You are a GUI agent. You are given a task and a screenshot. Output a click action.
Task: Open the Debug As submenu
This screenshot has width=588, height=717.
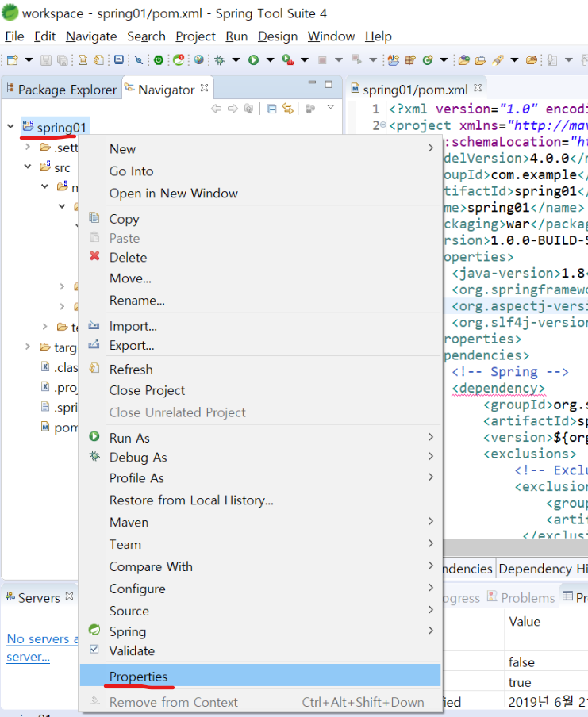point(260,457)
